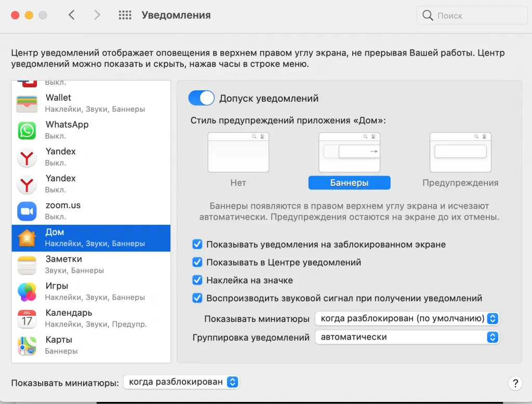Choose the Предупреждения alert style

(460, 153)
